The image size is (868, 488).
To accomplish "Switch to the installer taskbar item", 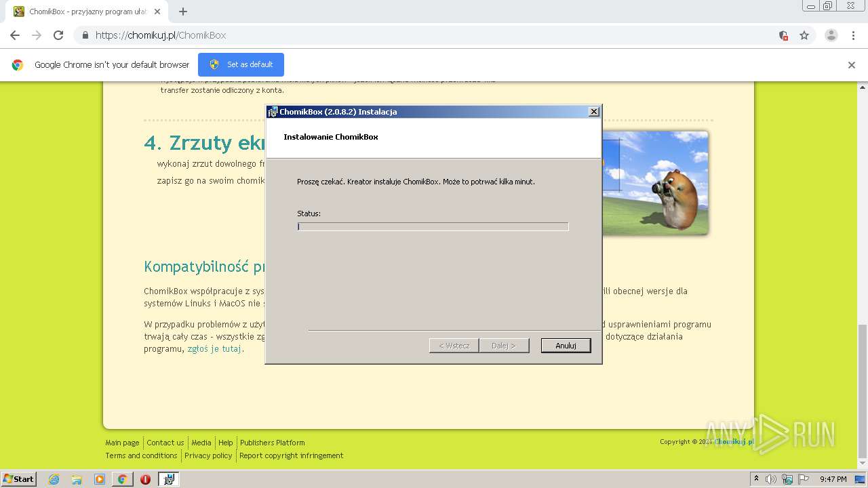I will tap(169, 479).
